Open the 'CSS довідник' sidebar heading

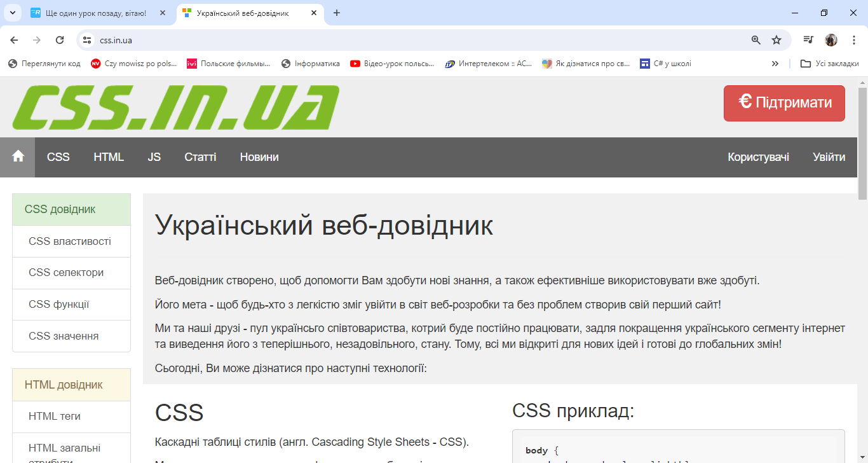[71, 209]
